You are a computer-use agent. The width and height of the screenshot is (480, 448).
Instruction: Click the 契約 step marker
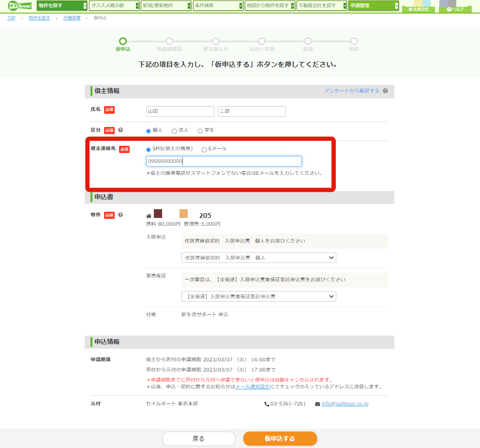point(354,41)
